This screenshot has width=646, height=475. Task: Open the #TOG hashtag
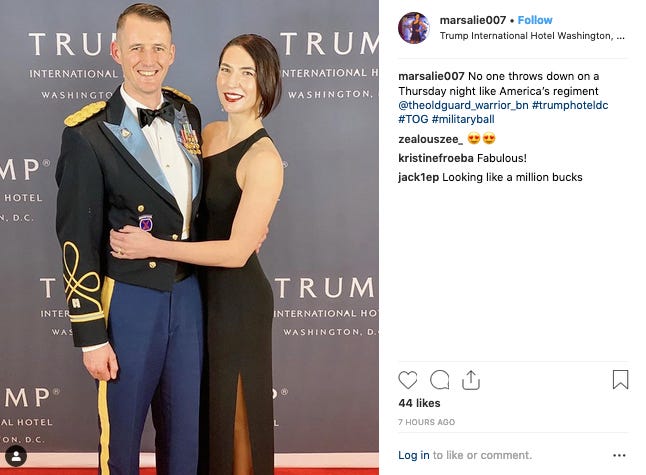(x=413, y=119)
